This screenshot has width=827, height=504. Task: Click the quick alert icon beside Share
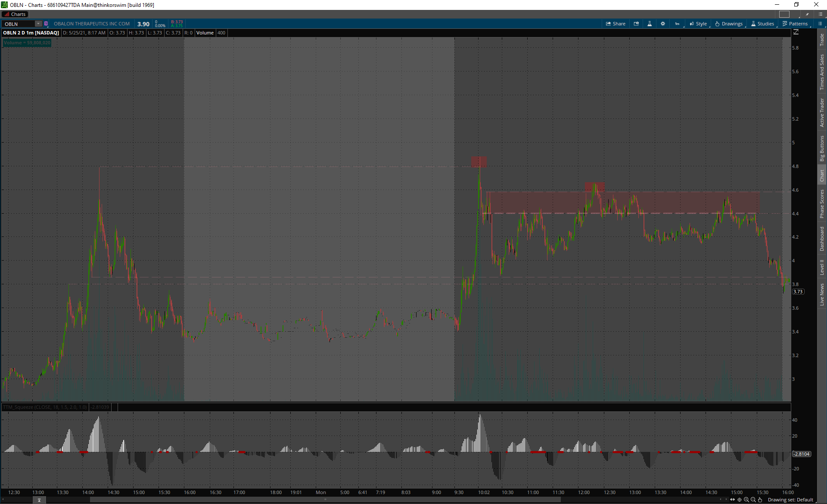636,24
